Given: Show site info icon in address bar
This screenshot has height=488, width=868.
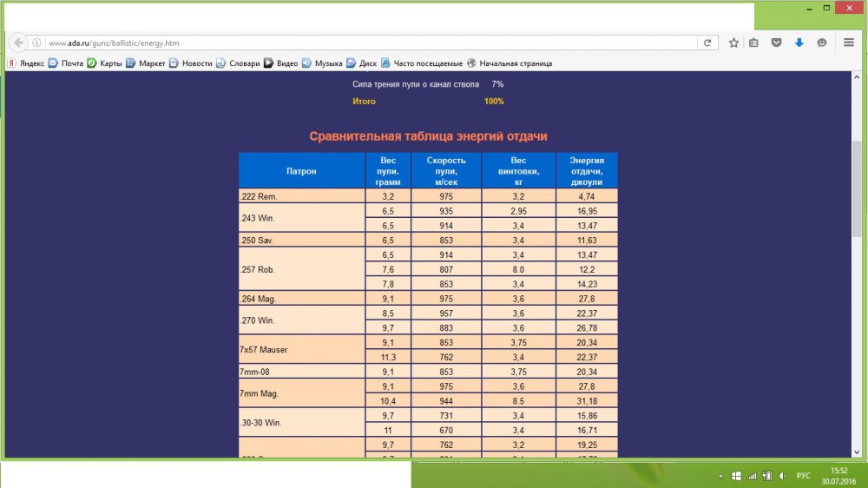Looking at the screenshot, I should [37, 43].
